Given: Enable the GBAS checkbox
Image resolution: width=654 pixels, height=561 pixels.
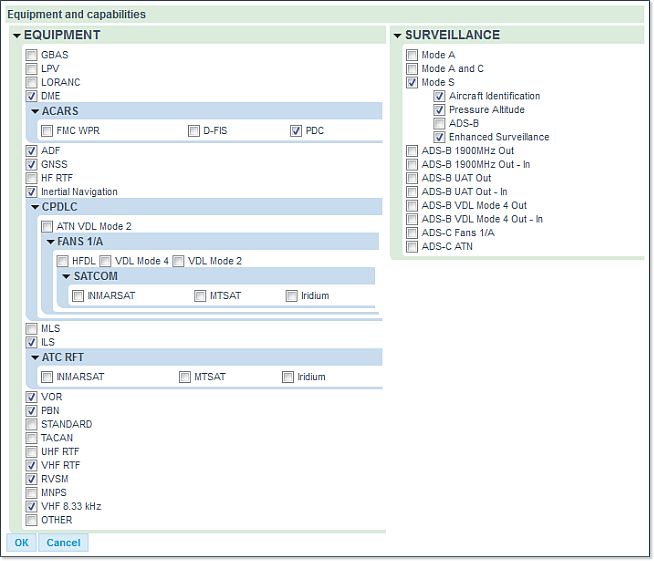Looking at the screenshot, I should pos(32,55).
